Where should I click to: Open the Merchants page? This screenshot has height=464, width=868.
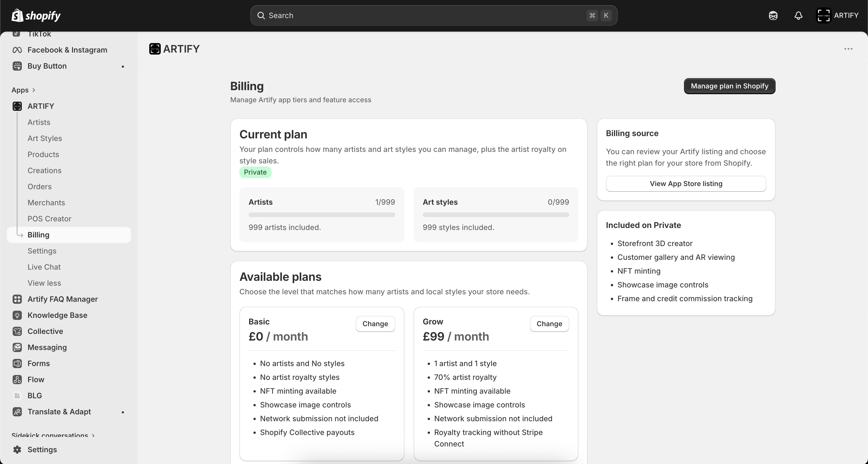pyautogui.click(x=46, y=203)
